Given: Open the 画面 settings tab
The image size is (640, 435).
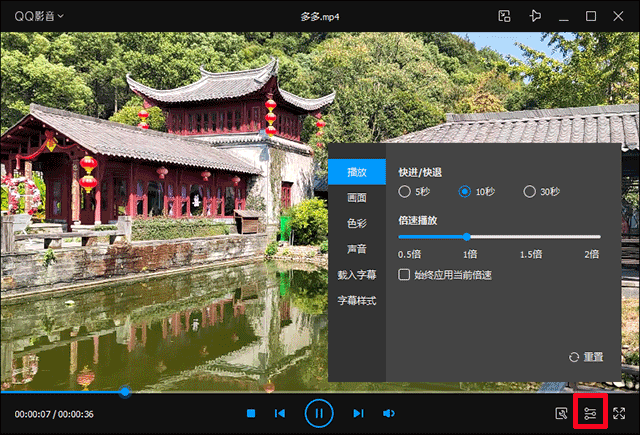Looking at the screenshot, I should click(x=356, y=197).
